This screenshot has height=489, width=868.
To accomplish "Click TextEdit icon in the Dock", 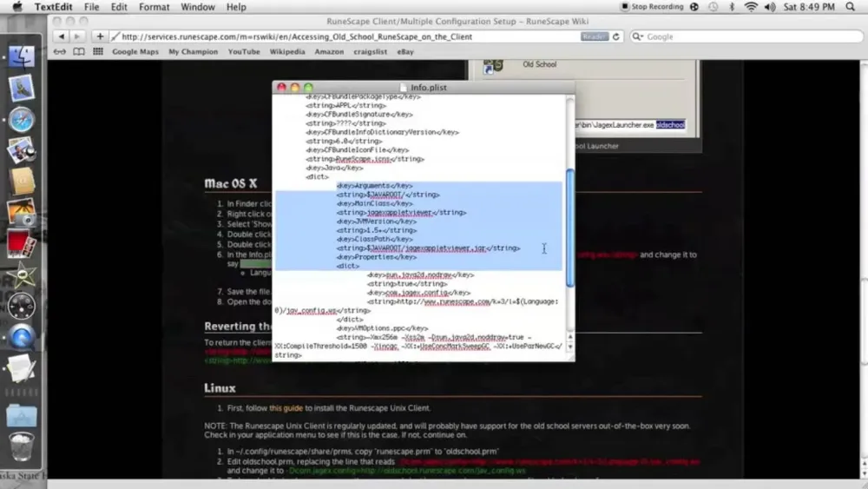I will click(21, 368).
